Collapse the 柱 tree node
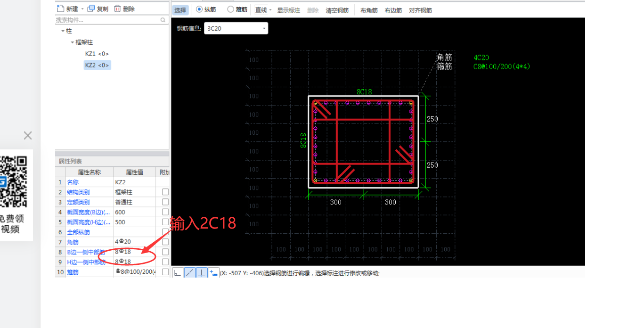This screenshot has height=328, width=644. [x=63, y=31]
